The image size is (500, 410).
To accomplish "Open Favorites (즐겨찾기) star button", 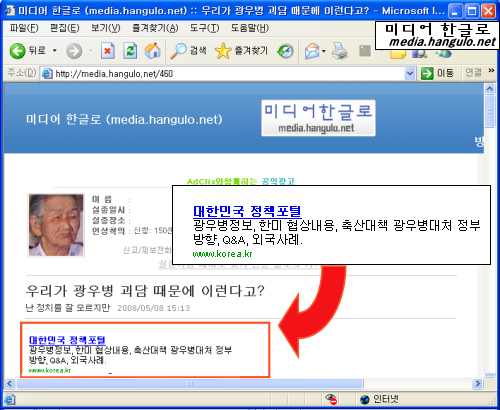I will click(241, 51).
